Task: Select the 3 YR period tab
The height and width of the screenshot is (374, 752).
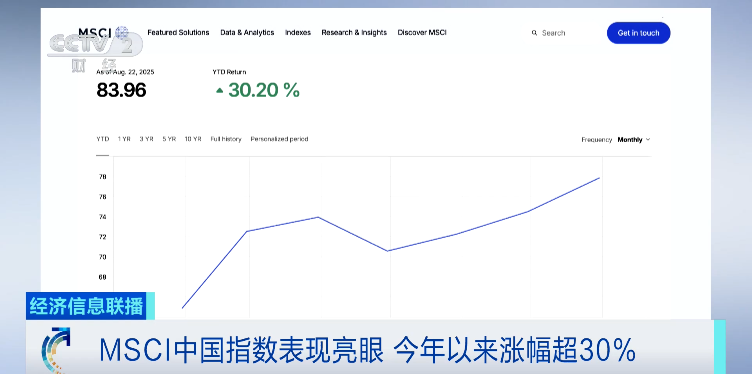Action: [x=146, y=139]
